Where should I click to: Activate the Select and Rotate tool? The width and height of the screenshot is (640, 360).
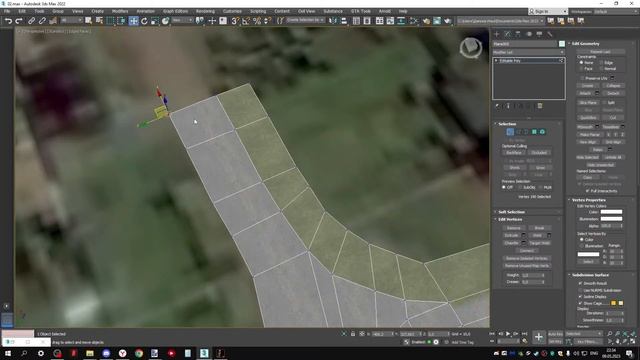point(144,21)
